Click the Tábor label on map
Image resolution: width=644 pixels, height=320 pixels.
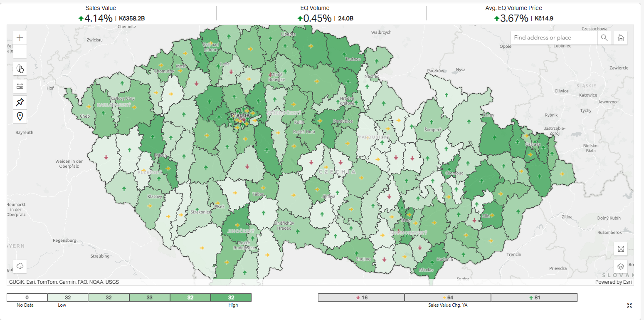click(258, 194)
